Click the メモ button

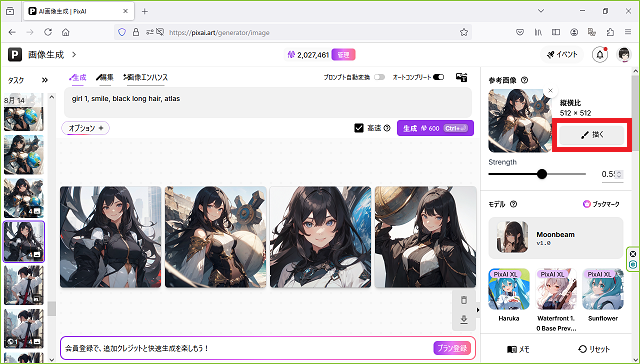[518, 349]
